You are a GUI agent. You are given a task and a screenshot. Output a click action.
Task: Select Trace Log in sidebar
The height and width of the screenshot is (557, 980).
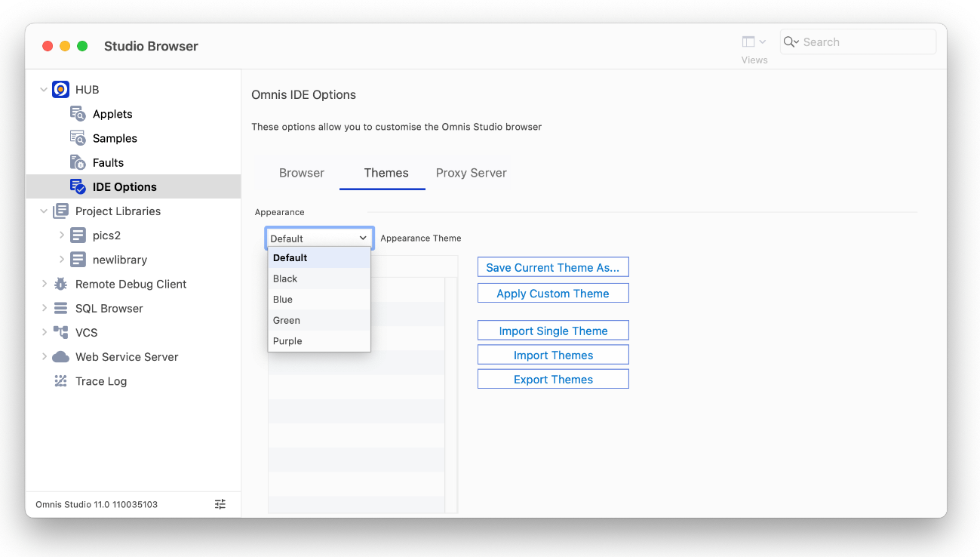pos(101,381)
